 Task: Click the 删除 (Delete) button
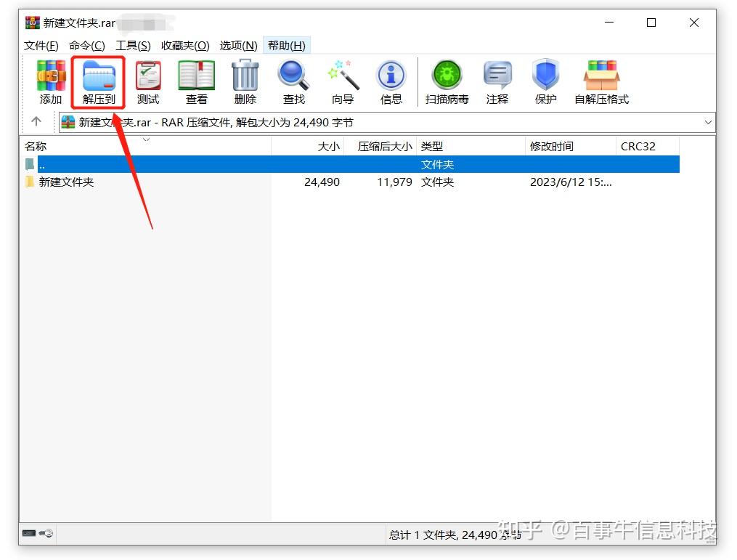(x=245, y=80)
